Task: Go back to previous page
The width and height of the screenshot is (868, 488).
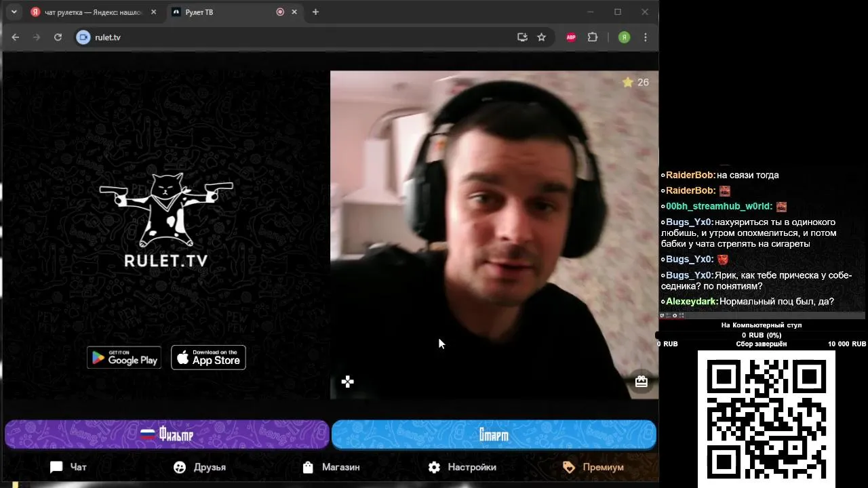Action: pyautogui.click(x=16, y=37)
